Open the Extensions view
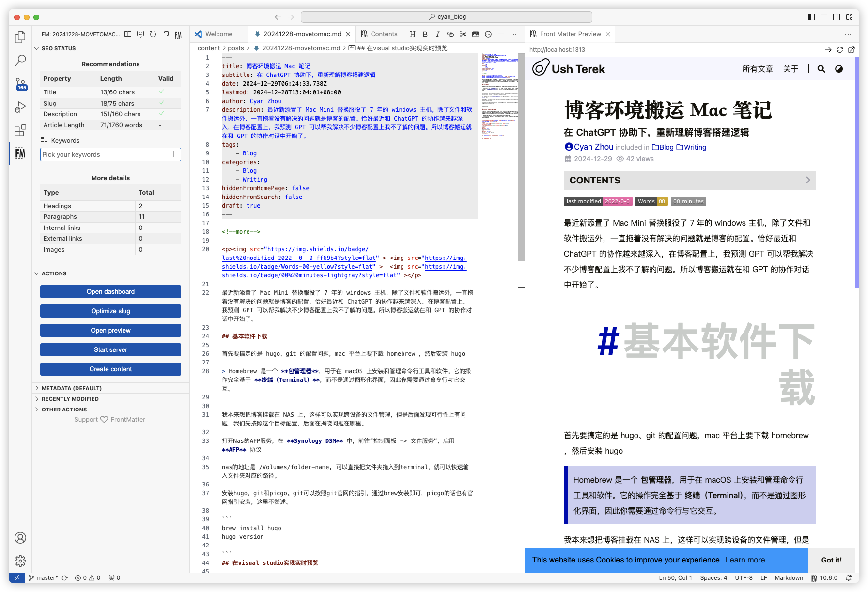 pyautogui.click(x=20, y=130)
